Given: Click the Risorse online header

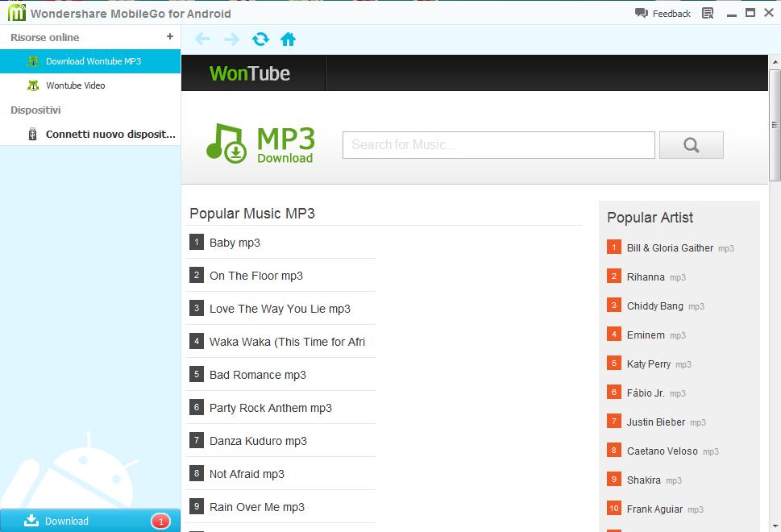Looking at the screenshot, I should pos(44,37).
